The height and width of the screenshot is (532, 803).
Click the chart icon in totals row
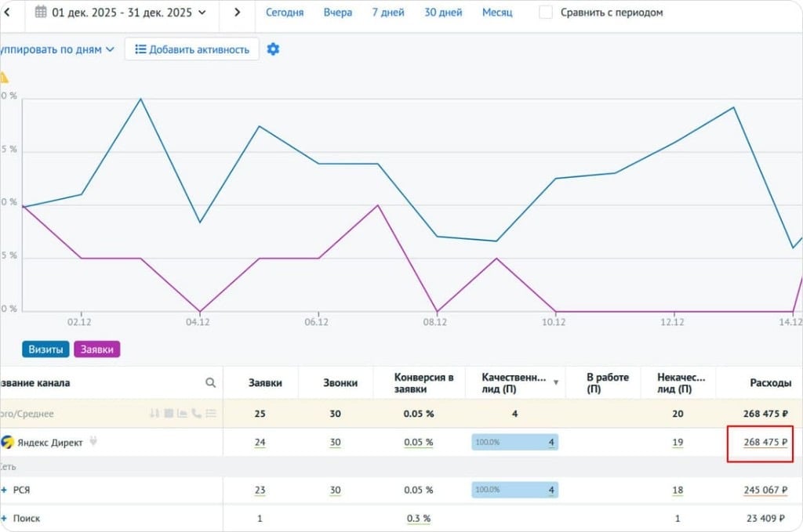tap(182, 413)
